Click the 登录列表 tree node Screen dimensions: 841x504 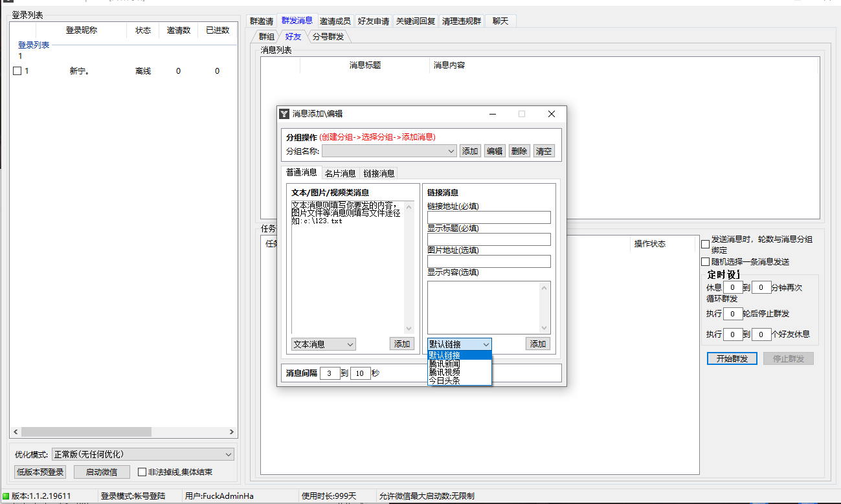coord(34,45)
